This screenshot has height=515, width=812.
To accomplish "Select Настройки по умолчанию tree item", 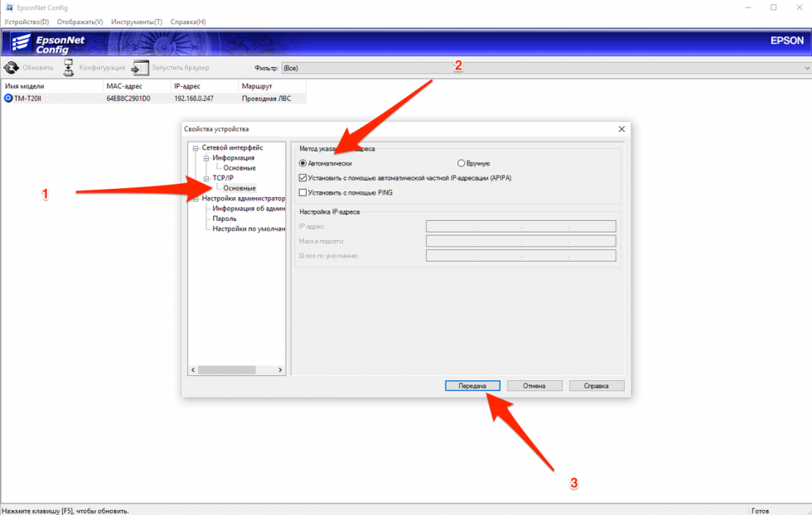I will point(249,229).
